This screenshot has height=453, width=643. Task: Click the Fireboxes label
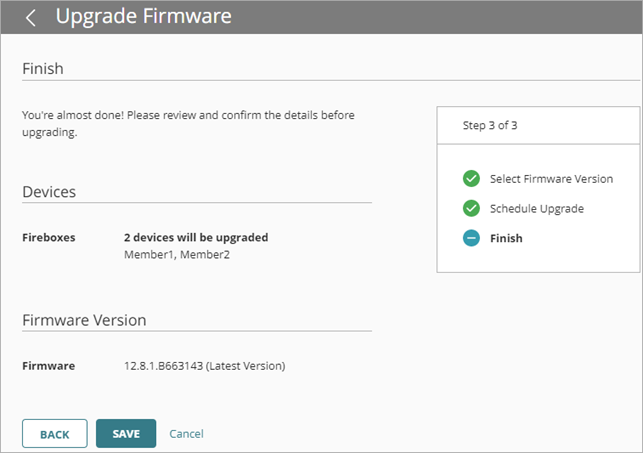(x=48, y=238)
